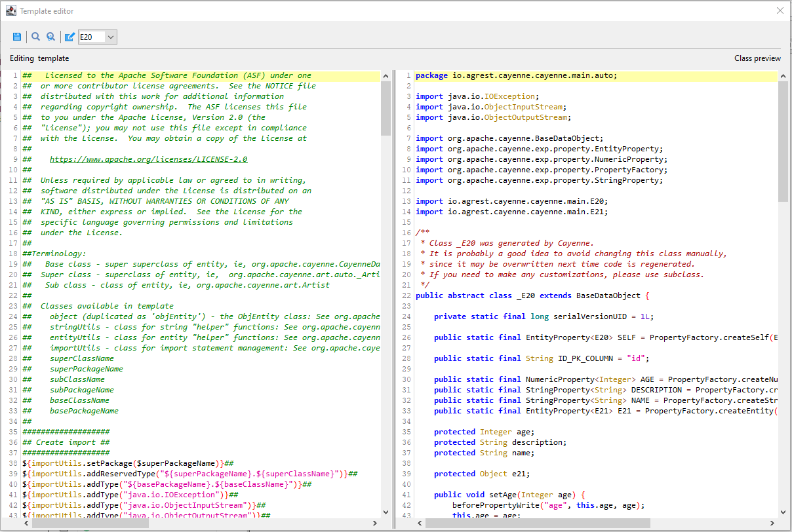Click the importUtils.setPackage template line
The height and width of the screenshot is (532, 792).
pyautogui.click(x=128, y=463)
